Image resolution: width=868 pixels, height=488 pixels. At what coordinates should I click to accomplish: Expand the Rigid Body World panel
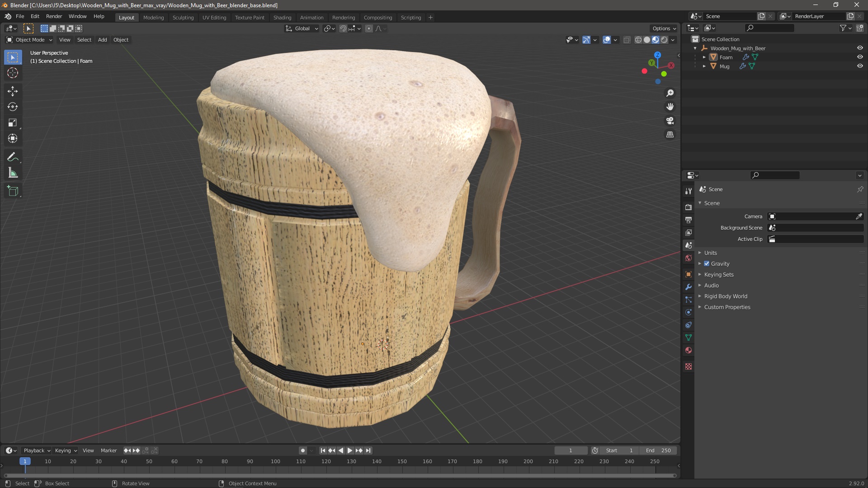(x=726, y=296)
